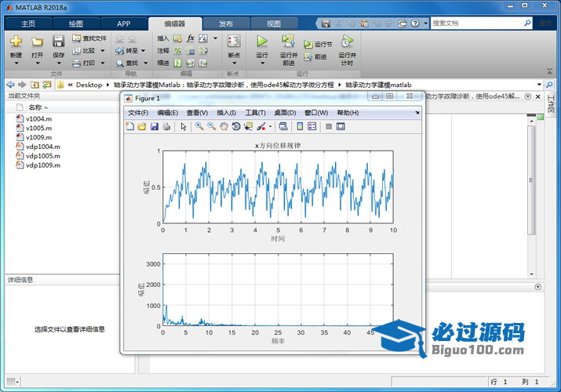Click the editor vertical scrollbar
Image resolution: width=561 pixels, height=392 pixels.
pyautogui.click(x=531, y=180)
